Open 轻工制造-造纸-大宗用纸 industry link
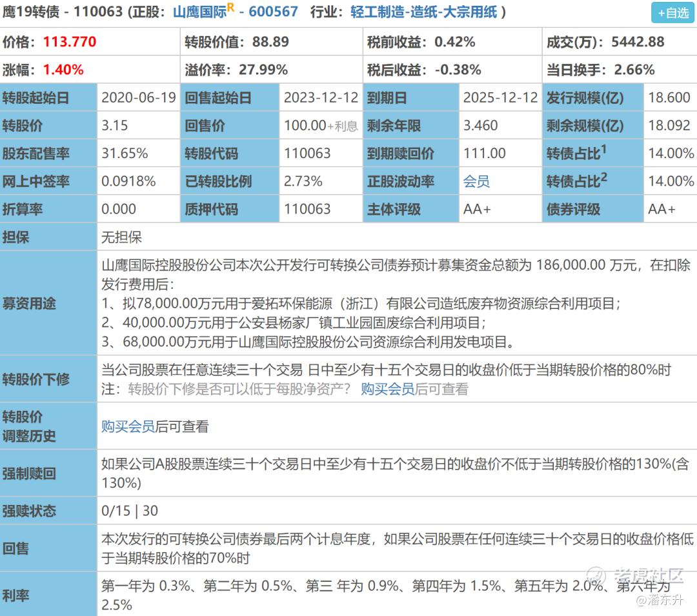Image resolution: width=697 pixels, height=616 pixels. click(x=423, y=12)
